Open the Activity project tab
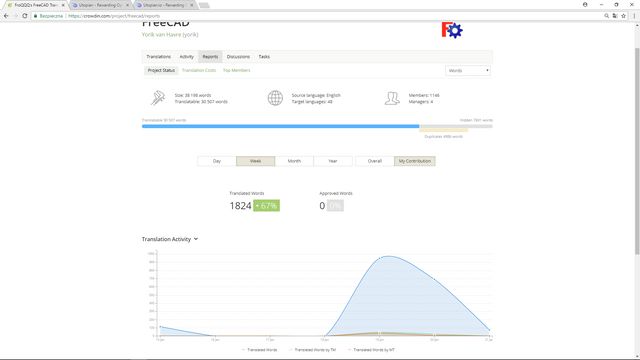The image size is (640, 360). pyautogui.click(x=187, y=57)
